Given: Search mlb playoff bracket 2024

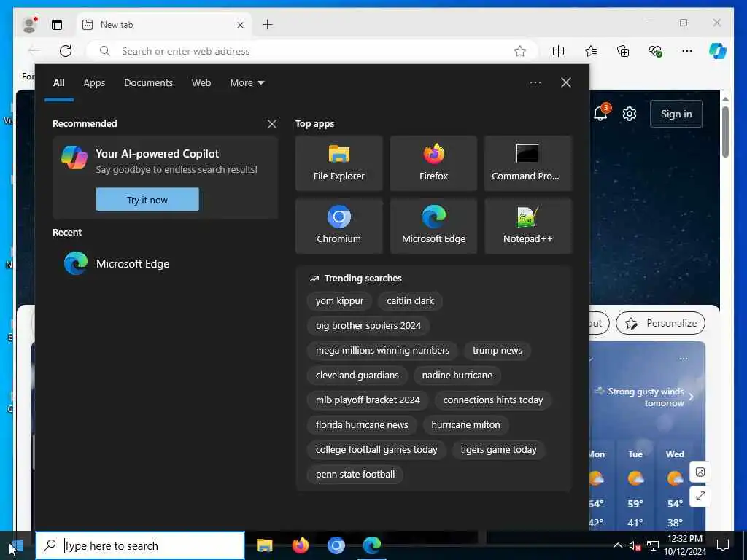Looking at the screenshot, I should [x=368, y=400].
